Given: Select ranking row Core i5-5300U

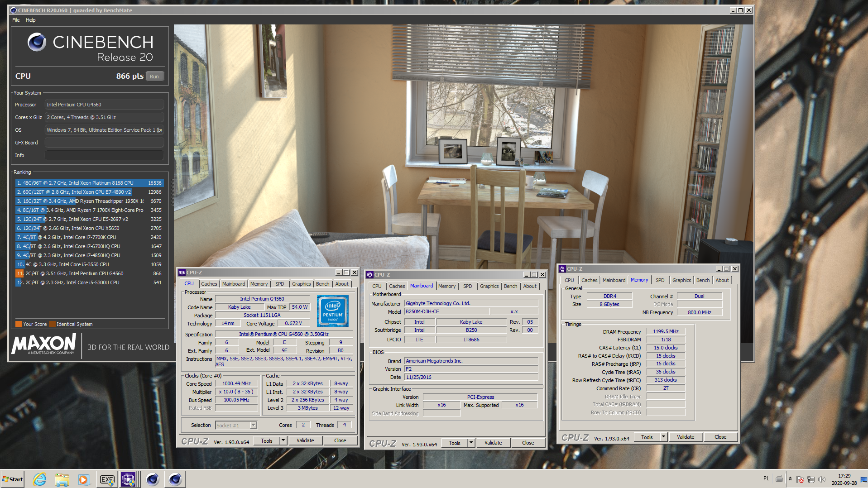Looking at the screenshot, I should pos(89,282).
